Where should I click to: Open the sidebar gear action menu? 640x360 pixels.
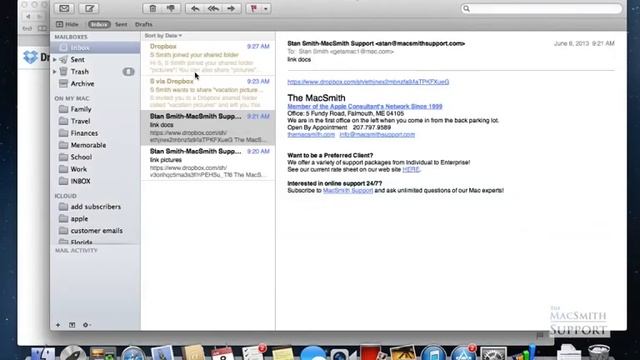(86, 325)
